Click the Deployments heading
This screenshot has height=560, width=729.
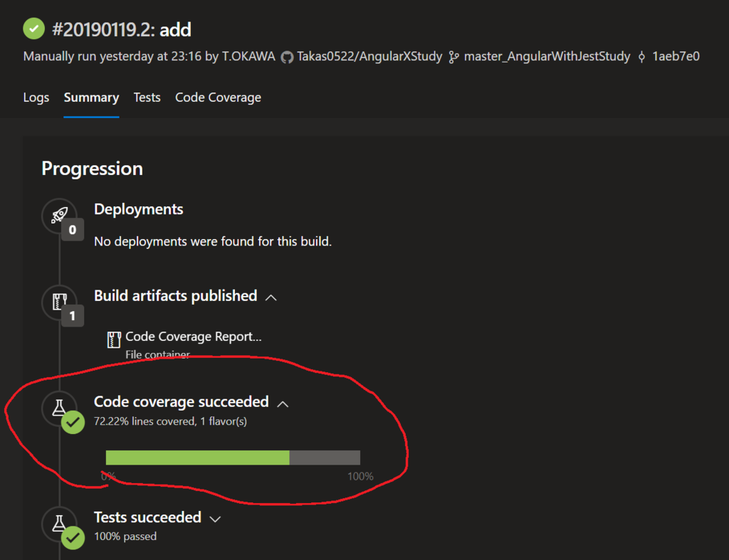(x=139, y=209)
